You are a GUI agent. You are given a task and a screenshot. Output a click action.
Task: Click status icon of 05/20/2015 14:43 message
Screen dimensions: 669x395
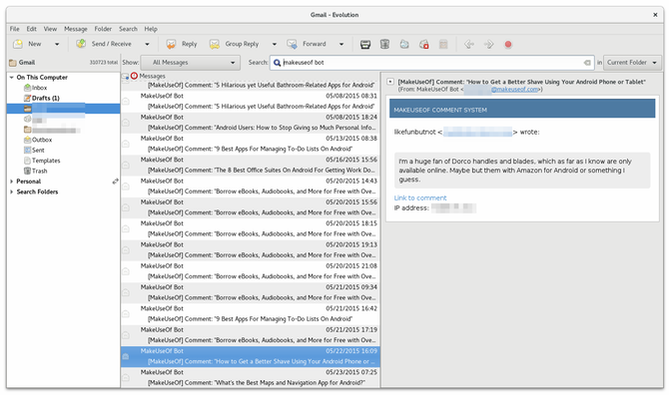[x=126, y=186]
